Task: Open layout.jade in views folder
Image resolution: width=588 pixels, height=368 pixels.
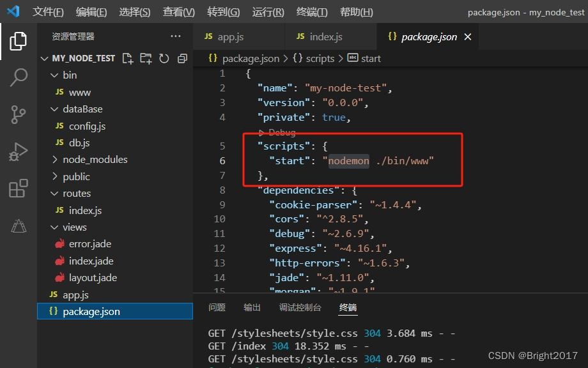Action: pyautogui.click(x=115, y=278)
